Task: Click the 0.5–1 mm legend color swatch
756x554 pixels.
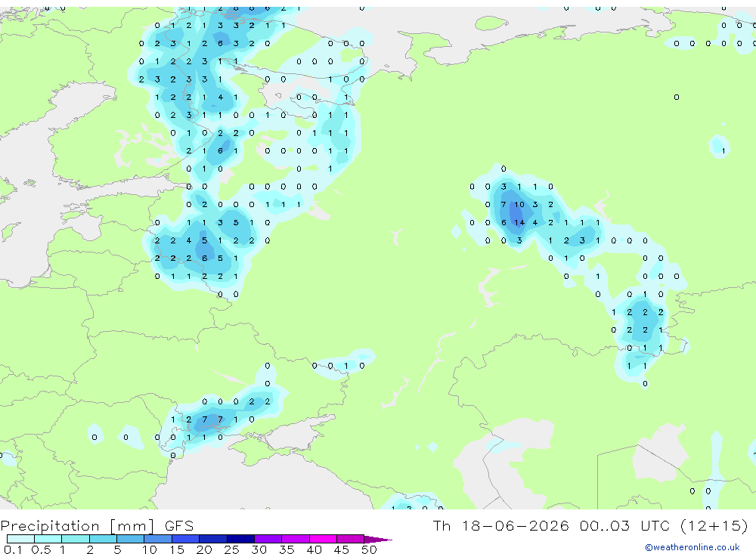Action: point(48,539)
